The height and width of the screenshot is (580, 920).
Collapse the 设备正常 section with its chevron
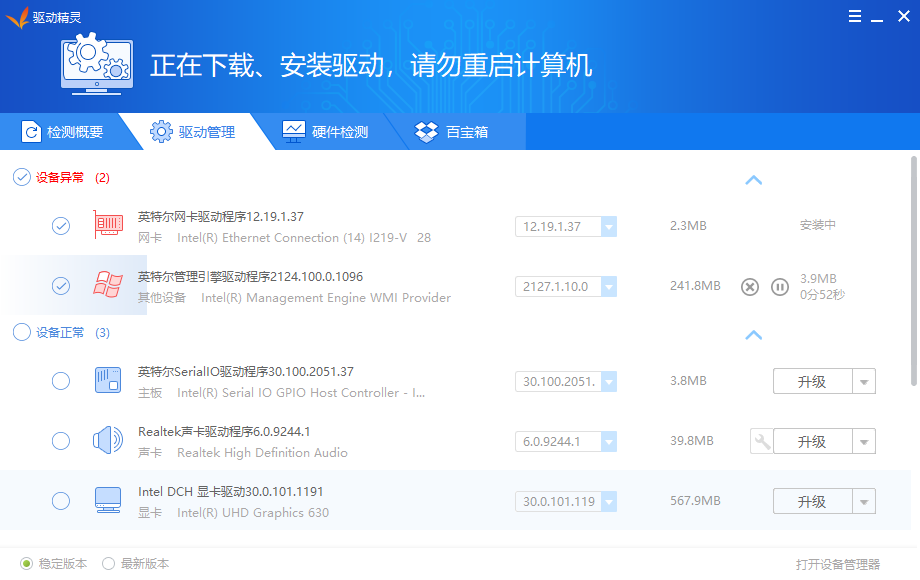click(753, 335)
